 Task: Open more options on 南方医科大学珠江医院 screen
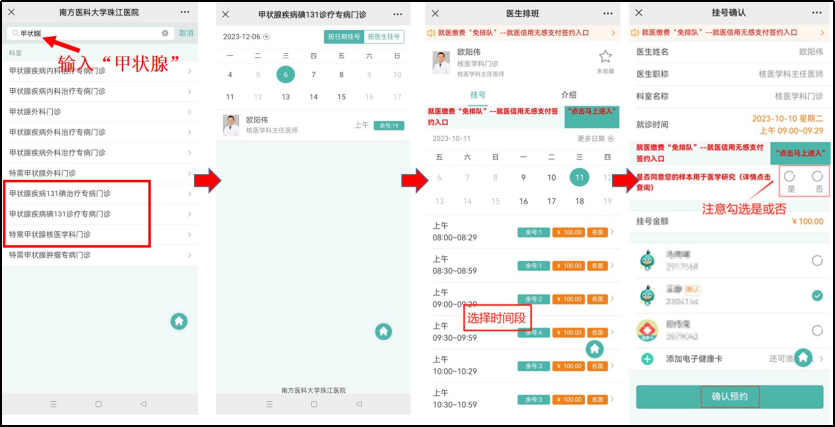(185, 12)
